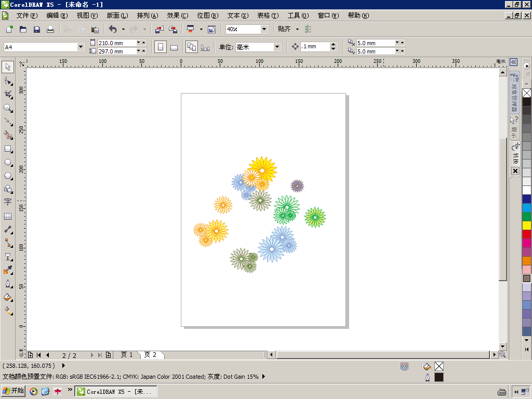Screen dimensions: 532x399
Task: Select the Interactive Blend tool
Action: pos(8,257)
